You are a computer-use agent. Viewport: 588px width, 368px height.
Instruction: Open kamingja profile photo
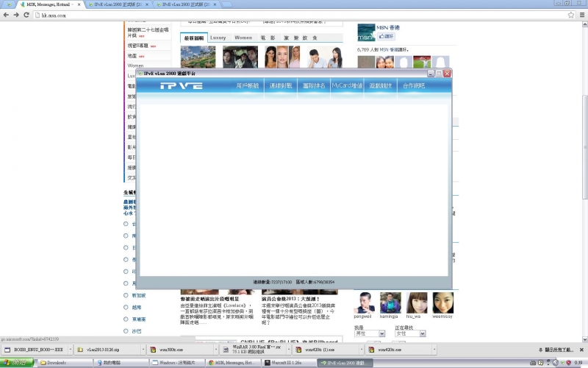(390, 302)
